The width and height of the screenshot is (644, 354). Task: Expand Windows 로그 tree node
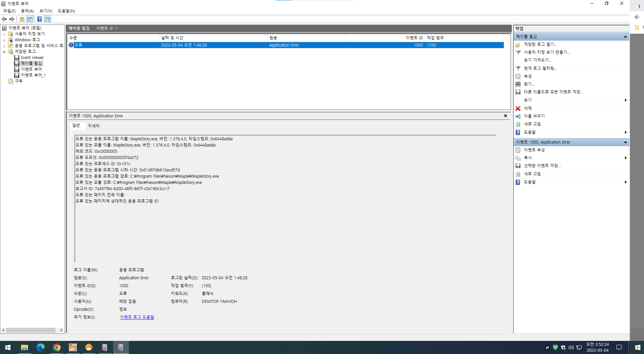(x=4, y=40)
